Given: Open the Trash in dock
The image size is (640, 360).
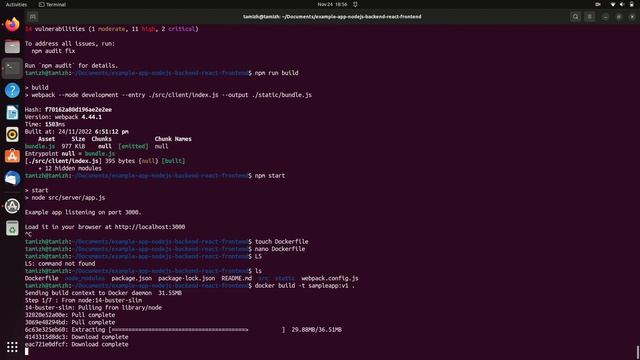Looking at the screenshot, I should (x=12, y=228).
